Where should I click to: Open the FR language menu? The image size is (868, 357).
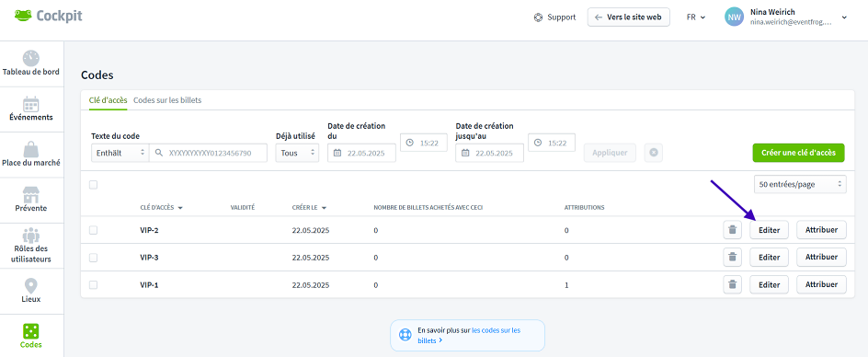click(696, 17)
